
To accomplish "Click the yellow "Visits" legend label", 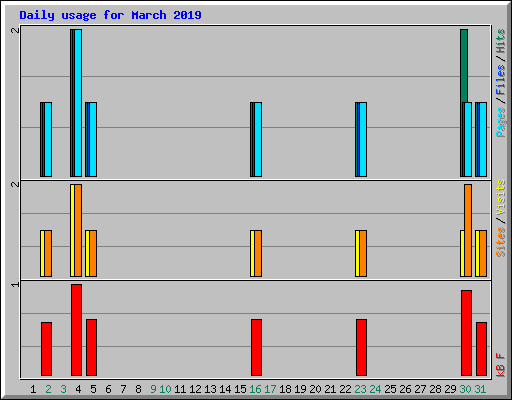I will tap(501, 197).
